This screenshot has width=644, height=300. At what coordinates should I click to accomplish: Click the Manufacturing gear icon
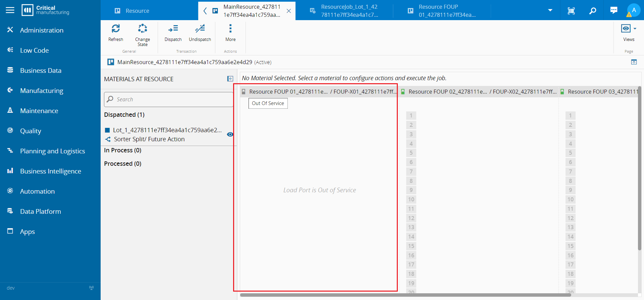[x=10, y=90]
